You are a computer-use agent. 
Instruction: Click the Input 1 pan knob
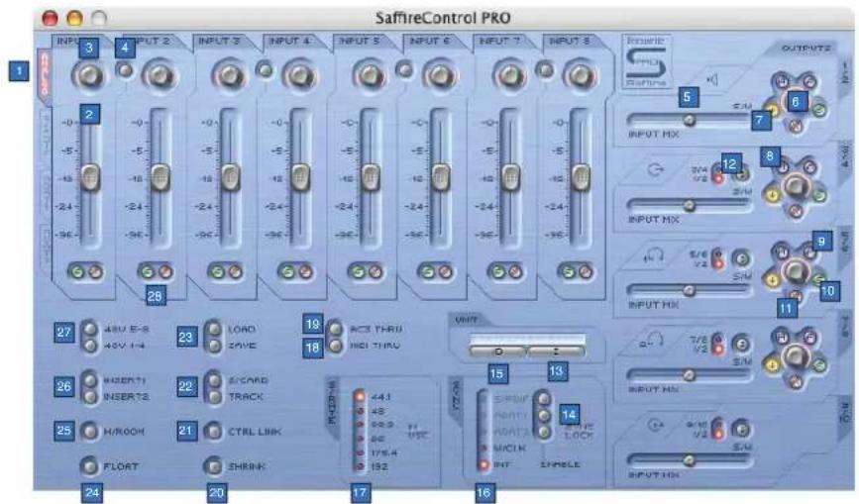[89, 75]
